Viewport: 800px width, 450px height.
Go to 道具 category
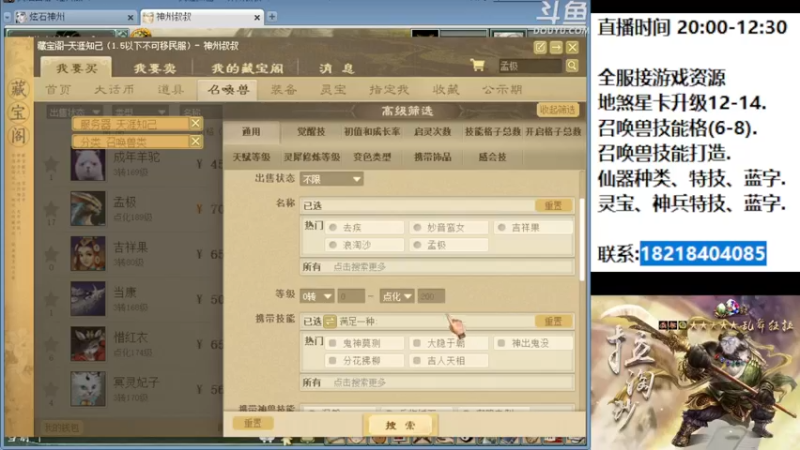(x=170, y=90)
